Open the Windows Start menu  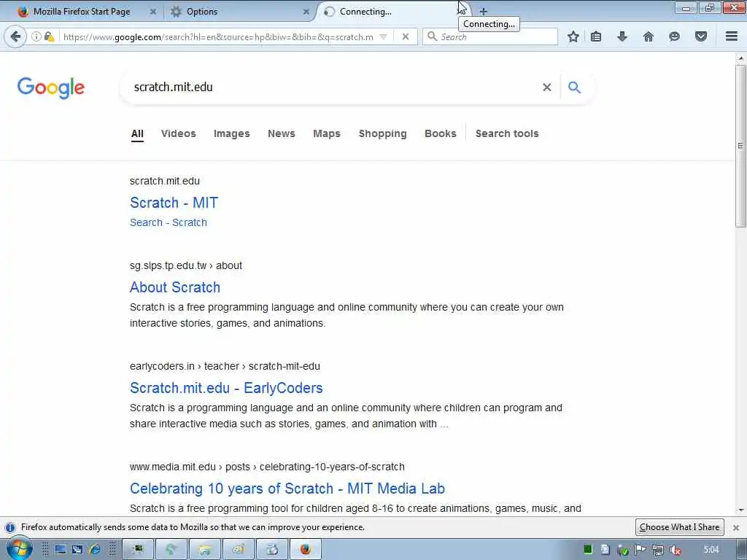(x=19, y=548)
